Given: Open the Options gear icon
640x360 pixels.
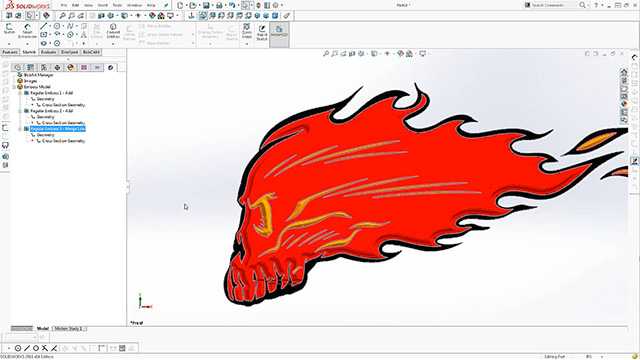Looking at the screenshot, I should coord(276,5).
